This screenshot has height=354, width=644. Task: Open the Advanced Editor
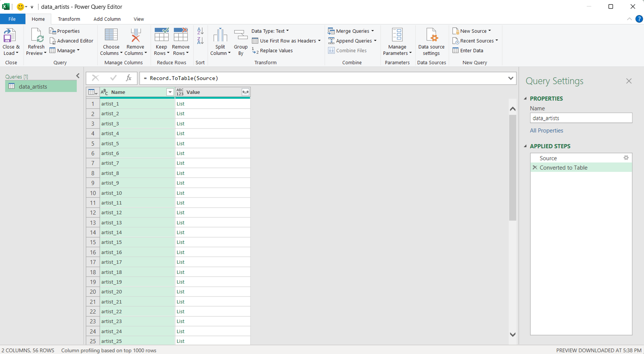pos(71,41)
